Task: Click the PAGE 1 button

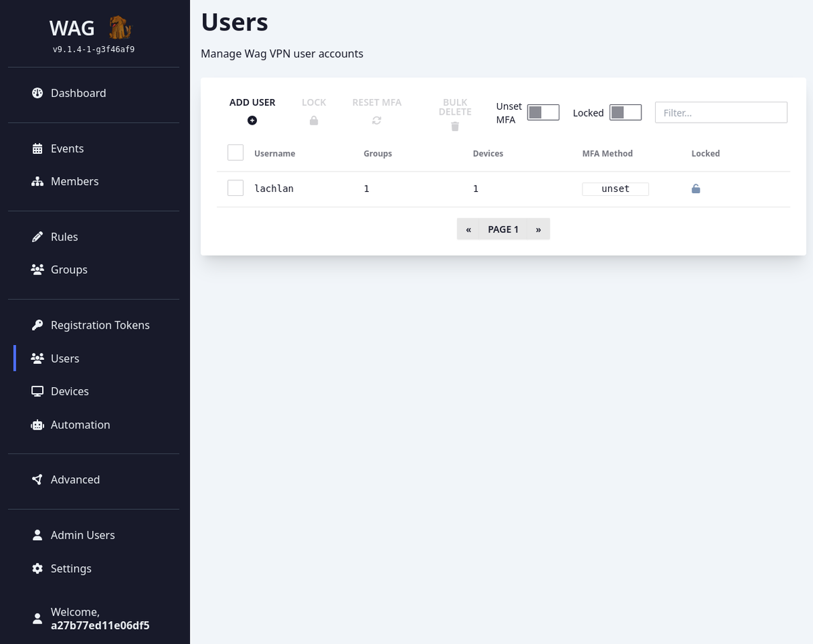Action: click(x=503, y=229)
